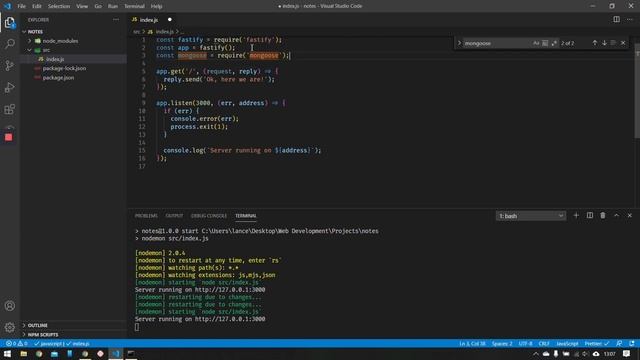The image size is (640, 360).
Task: Open the Manage gear menu
Action: [10, 327]
